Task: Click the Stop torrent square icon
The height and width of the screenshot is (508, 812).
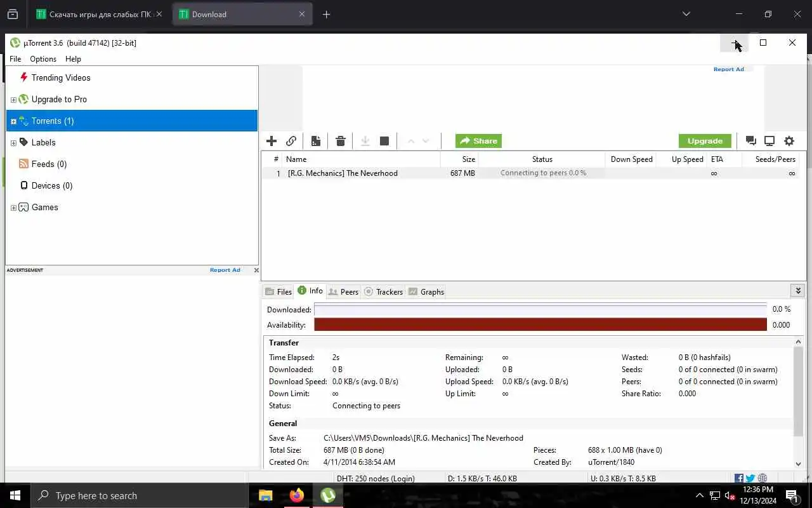Action: point(384,141)
